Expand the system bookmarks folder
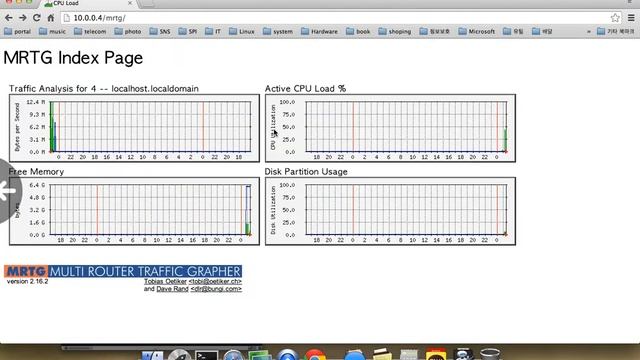This screenshot has height=360, width=640. tap(278, 31)
